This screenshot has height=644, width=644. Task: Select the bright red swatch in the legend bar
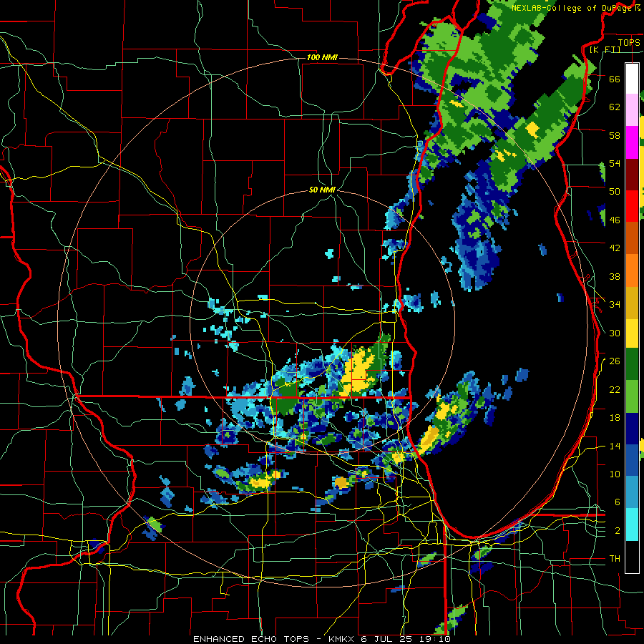coord(632,206)
